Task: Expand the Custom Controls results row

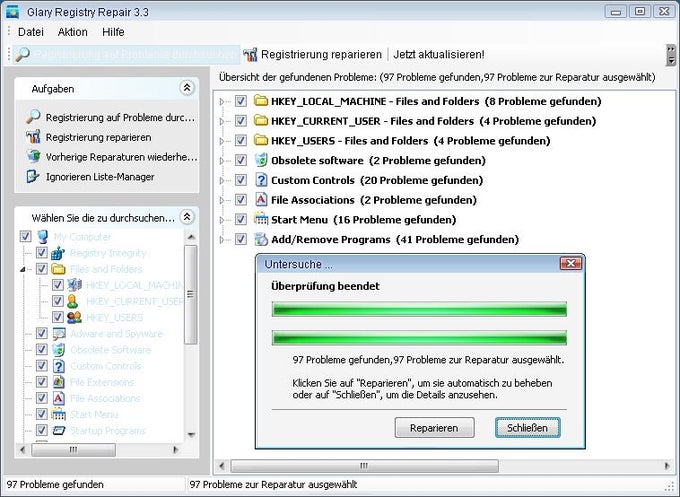Action: 222,180
